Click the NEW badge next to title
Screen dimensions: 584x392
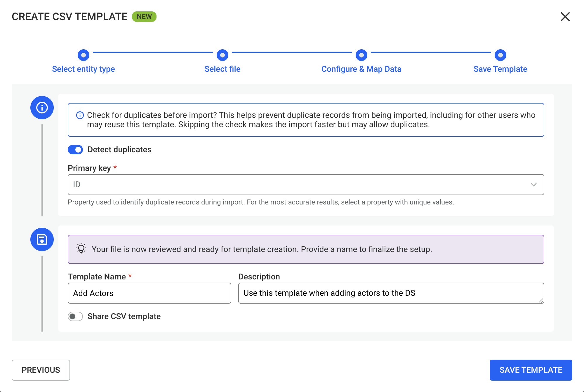[x=144, y=17]
